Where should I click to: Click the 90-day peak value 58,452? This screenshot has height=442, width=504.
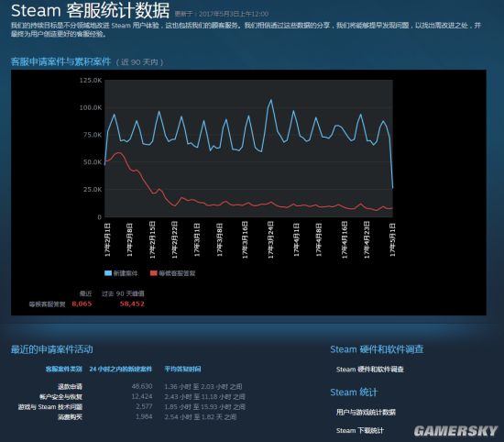(x=132, y=304)
